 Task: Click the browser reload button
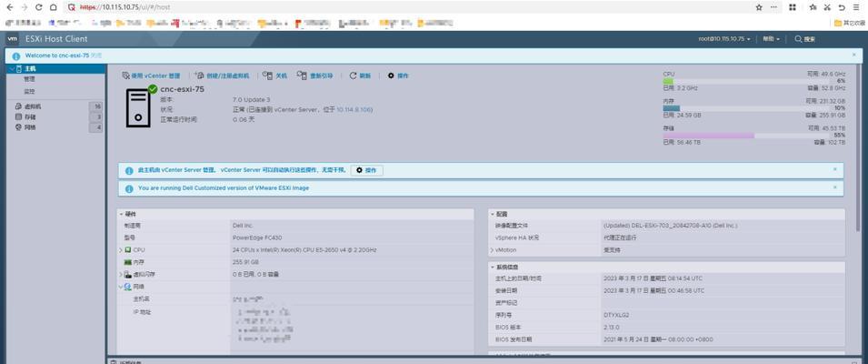(38, 7)
